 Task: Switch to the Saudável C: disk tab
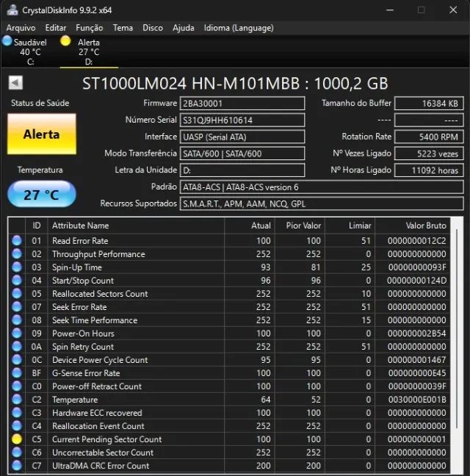[29, 51]
